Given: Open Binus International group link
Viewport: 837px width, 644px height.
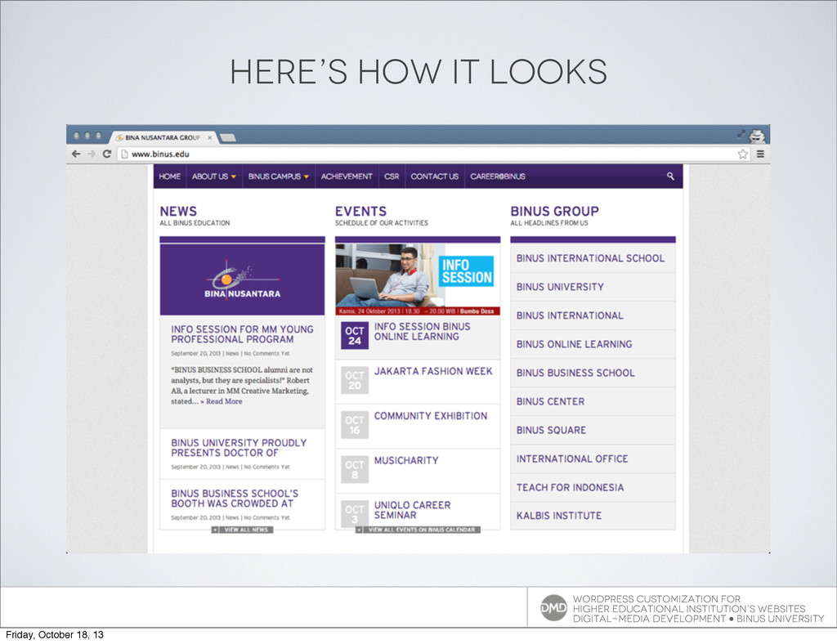Looking at the screenshot, I should (x=593, y=315).
